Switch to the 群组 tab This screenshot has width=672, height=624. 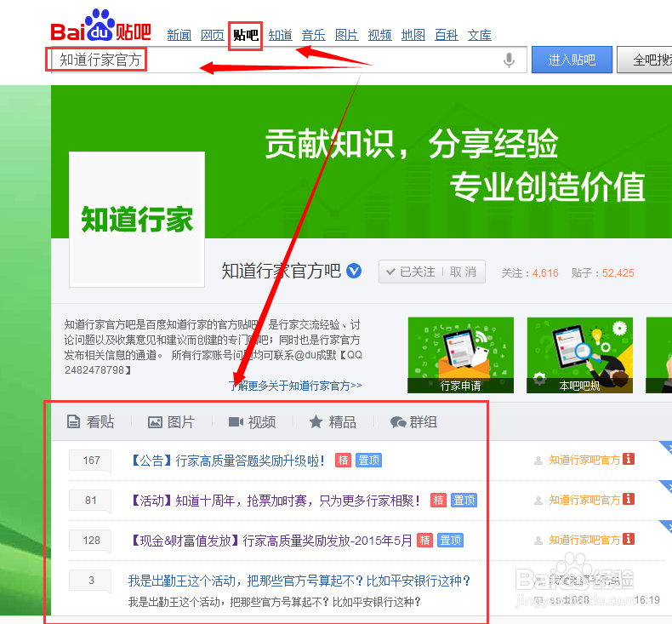coord(413,421)
